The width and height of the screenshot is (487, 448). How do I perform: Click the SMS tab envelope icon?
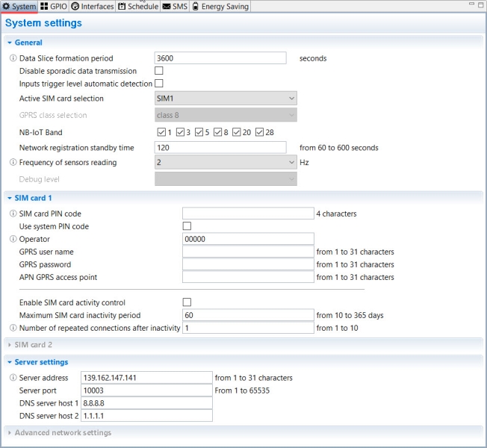pyautogui.click(x=167, y=7)
